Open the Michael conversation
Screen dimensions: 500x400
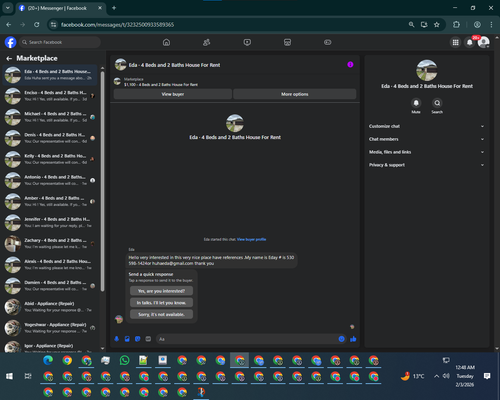[50, 117]
